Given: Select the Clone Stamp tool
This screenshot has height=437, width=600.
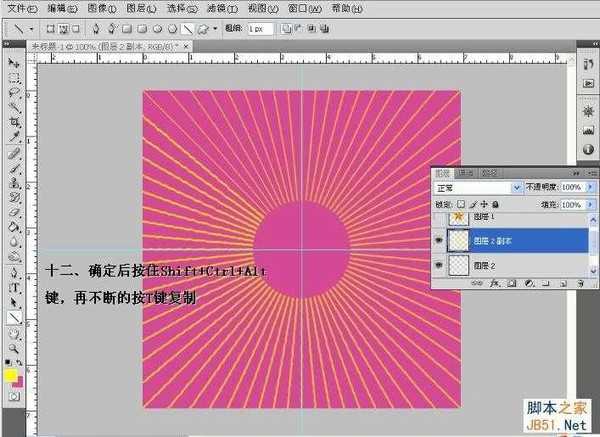Looking at the screenshot, I should [x=14, y=183].
